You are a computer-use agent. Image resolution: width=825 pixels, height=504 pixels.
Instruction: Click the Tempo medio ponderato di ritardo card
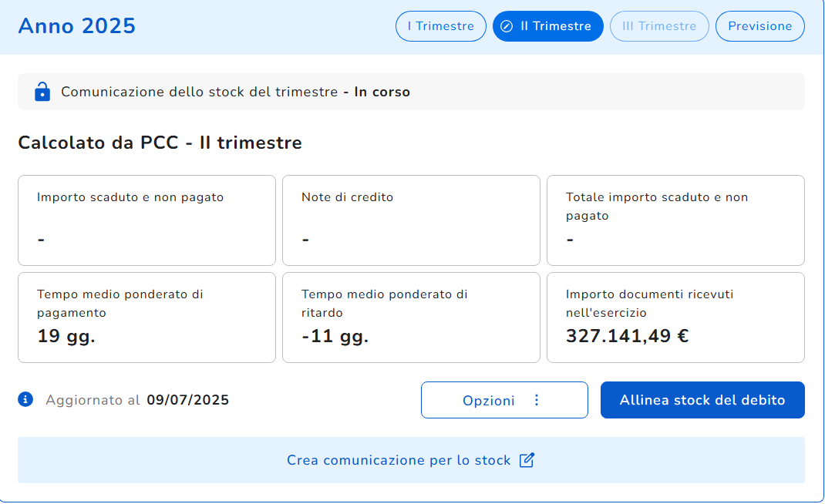tap(411, 317)
